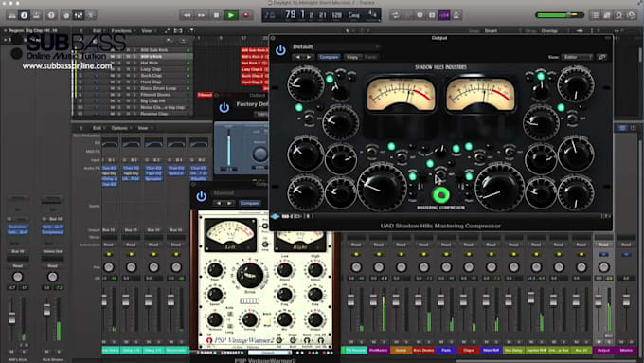Open the Mixer view icon in toolbar

[78, 15]
